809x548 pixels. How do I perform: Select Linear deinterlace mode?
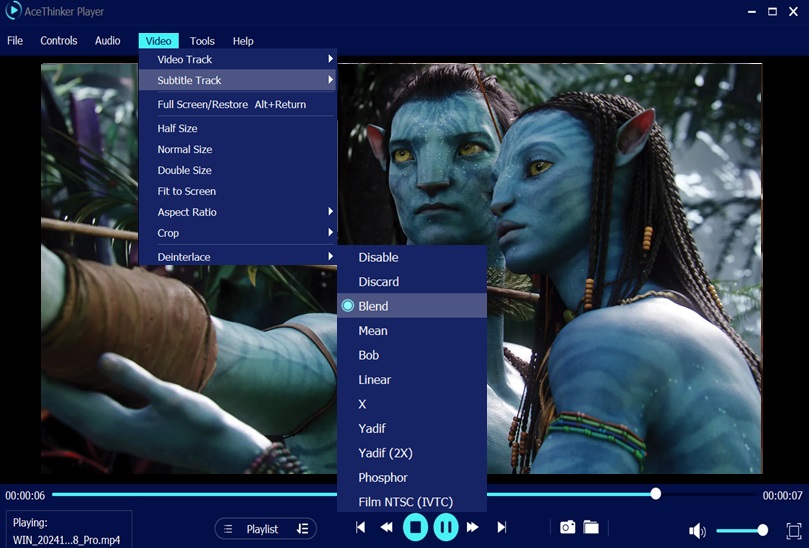(412, 380)
